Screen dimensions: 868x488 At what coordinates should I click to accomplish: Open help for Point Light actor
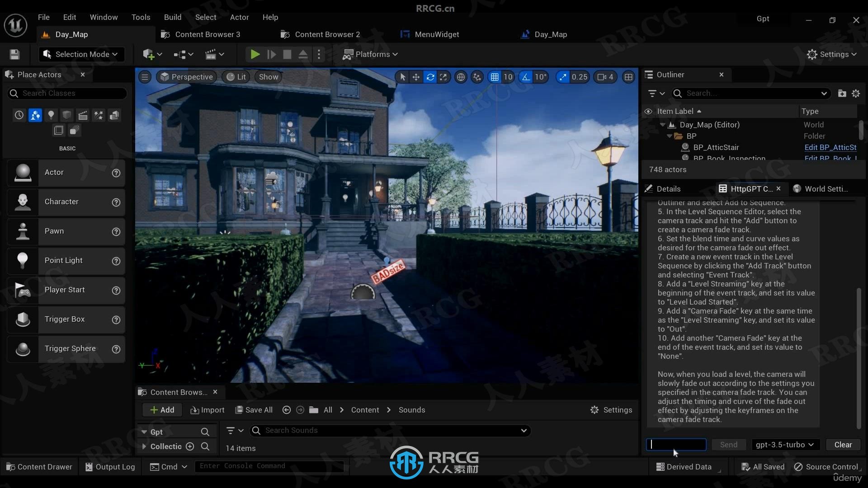pyautogui.click(x=116, y=261)
